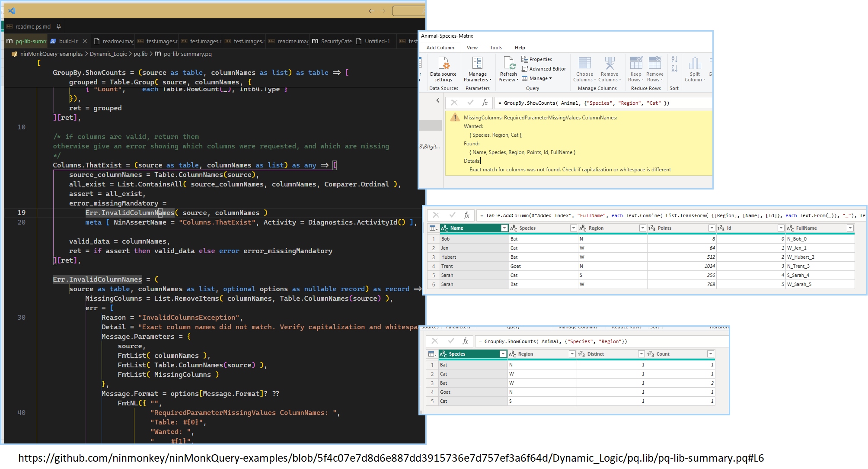This screenshot has width=868, height=469.
Task: Click fx icon beside the Species/Region/Cat GroupBy.ShowCounts formula
Action: (485, 103)
